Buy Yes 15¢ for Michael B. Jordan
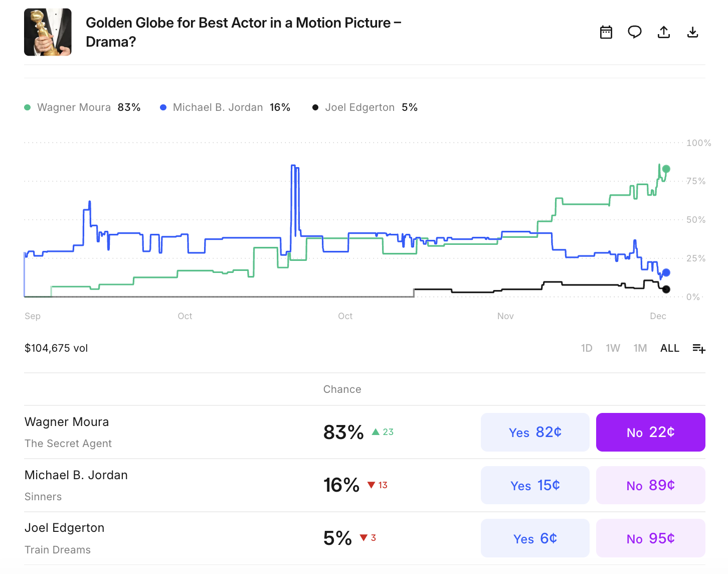This screenshot has width=728, height=574. coord(535,485)
